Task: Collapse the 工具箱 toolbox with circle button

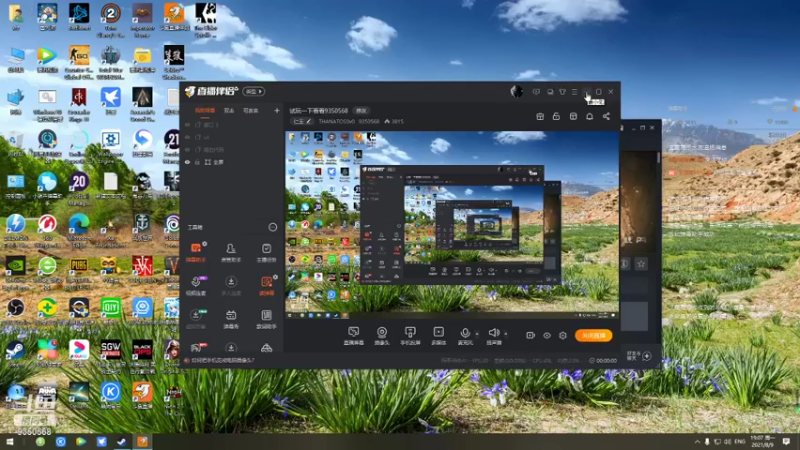Action: pyautogui.click(x=273, y=227)
